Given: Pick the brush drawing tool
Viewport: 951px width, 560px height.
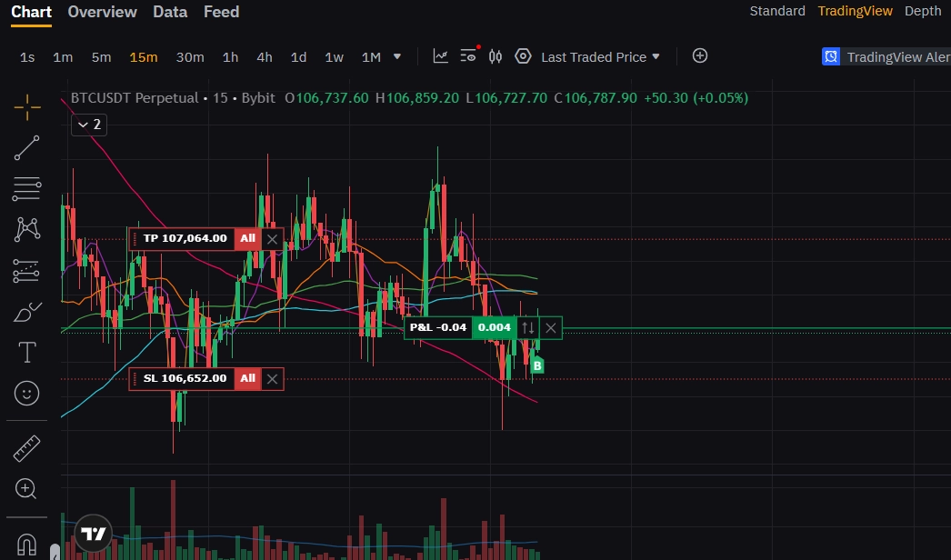Looking at the screenshot, I should (x=26, y=312).
